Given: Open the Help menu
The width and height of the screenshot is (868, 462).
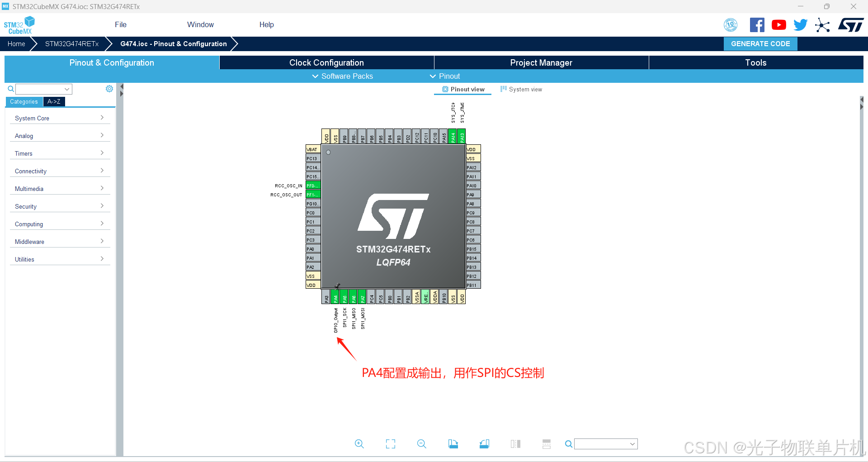Looking at the screenshot, I should [267, 25].
